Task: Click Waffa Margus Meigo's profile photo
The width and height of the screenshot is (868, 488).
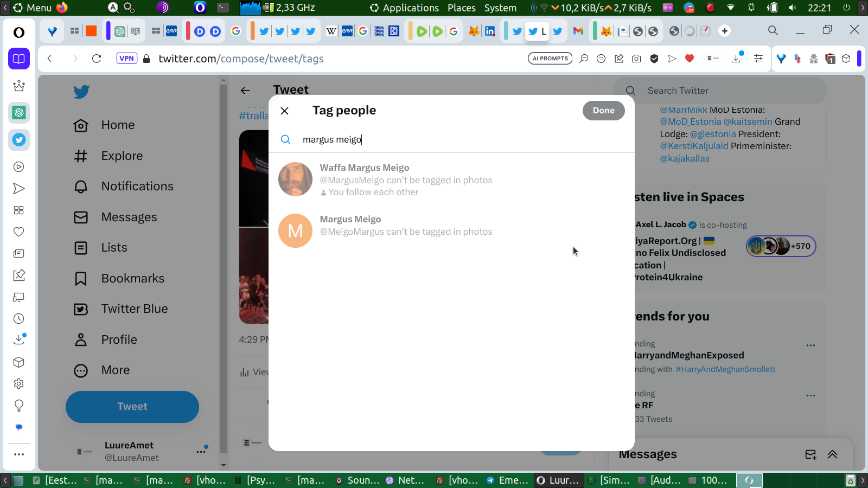Action: pos(295,179)
